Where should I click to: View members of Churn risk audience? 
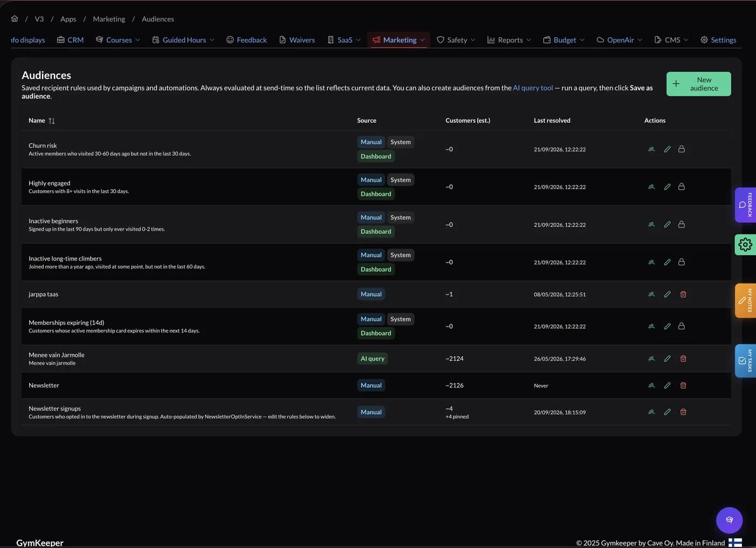point(651,149)
